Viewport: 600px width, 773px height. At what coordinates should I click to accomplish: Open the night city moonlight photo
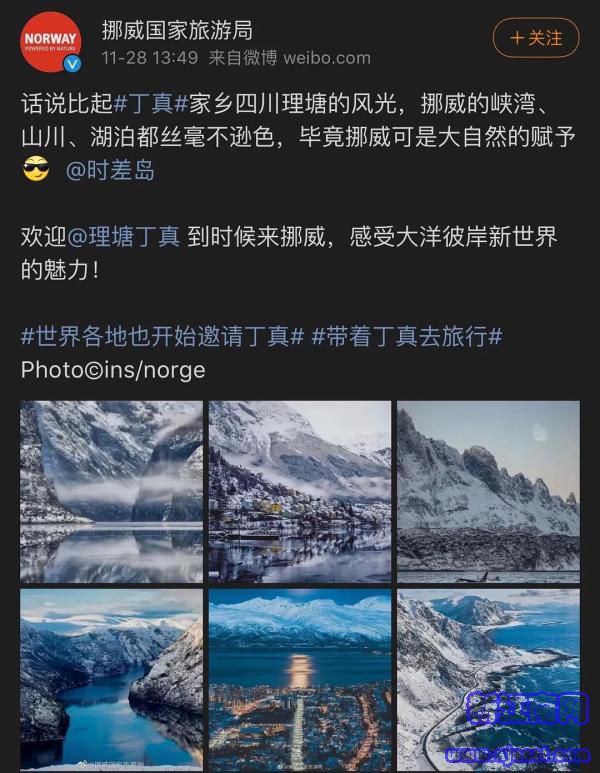coord(300,680)
